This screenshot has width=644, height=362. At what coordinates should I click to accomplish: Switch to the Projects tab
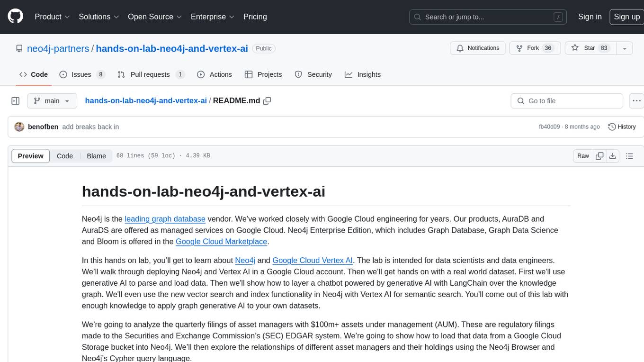coord(263,74)
